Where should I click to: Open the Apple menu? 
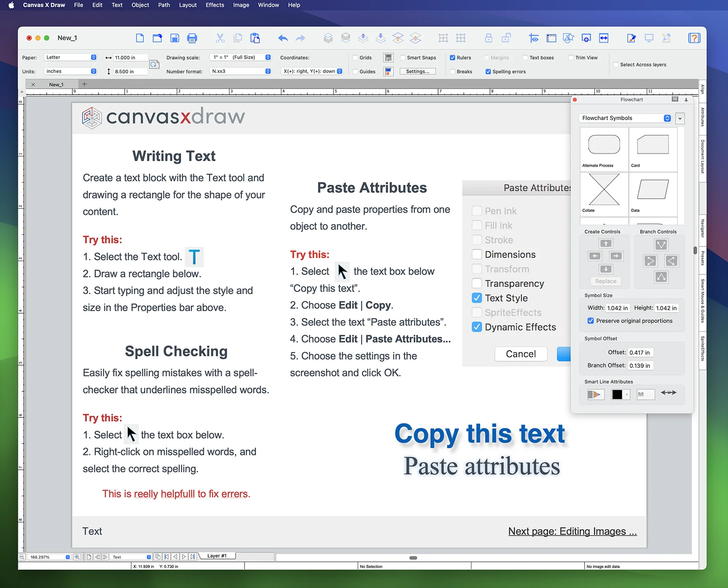11,5
